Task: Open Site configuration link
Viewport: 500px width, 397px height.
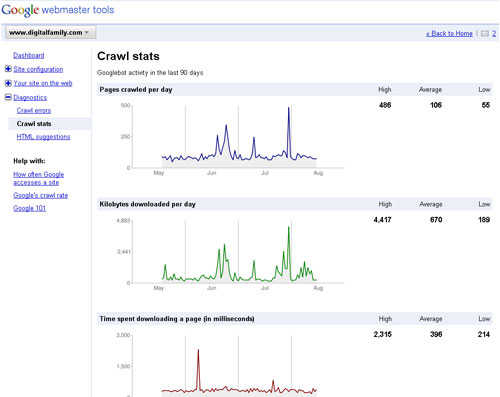Action: tap(38, 69)
